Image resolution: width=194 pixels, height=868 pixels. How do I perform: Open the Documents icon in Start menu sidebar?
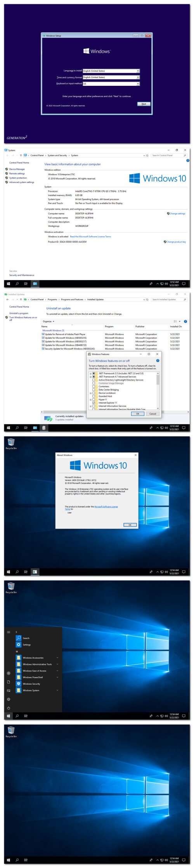coord(9,682)
